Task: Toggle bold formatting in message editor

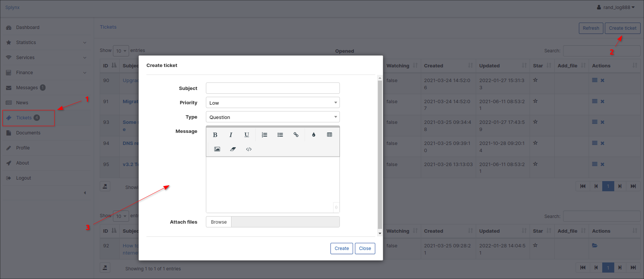Action: [215, 135]
